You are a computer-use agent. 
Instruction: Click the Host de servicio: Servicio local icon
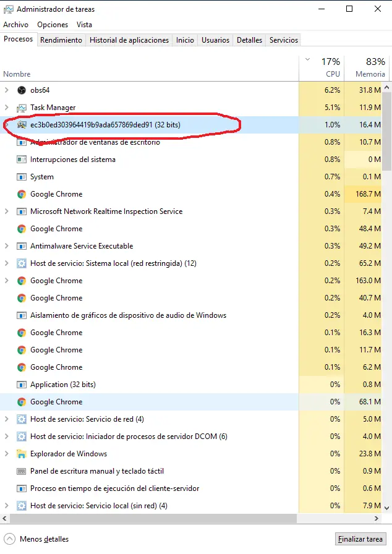click(x=22, y=506)
